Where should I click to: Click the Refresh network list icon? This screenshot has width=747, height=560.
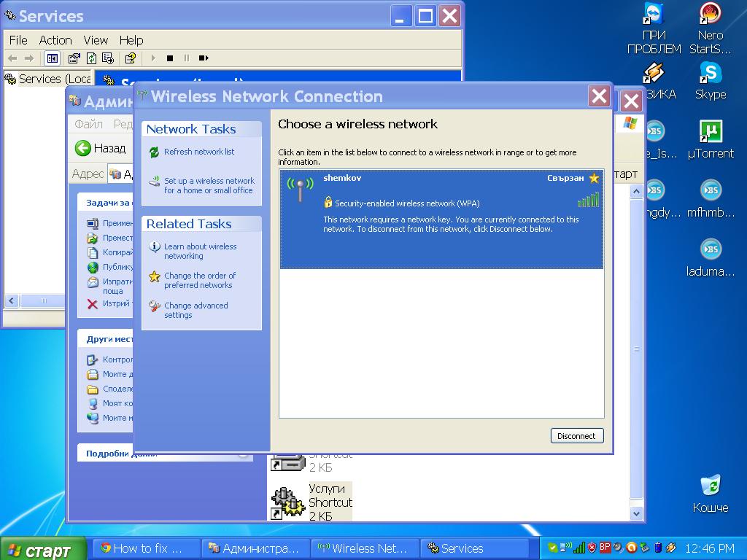coord(154,152)
